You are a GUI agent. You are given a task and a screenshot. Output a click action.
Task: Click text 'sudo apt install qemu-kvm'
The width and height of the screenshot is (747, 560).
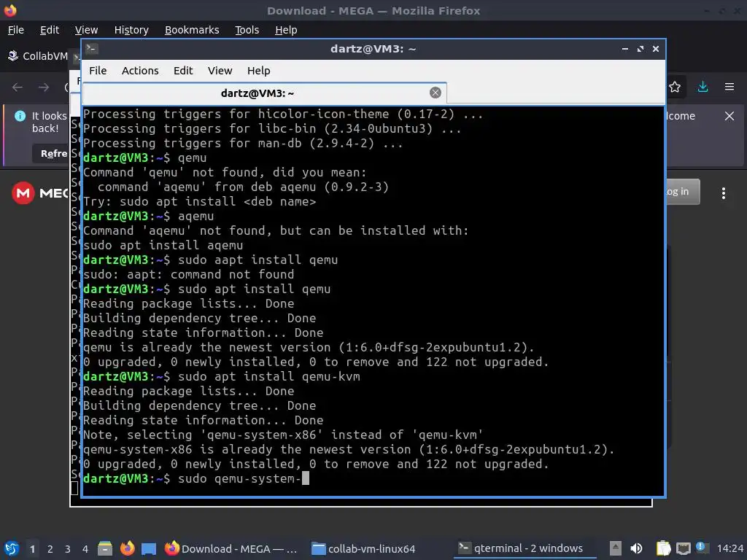pyautogui.click(x=268, y=377)
